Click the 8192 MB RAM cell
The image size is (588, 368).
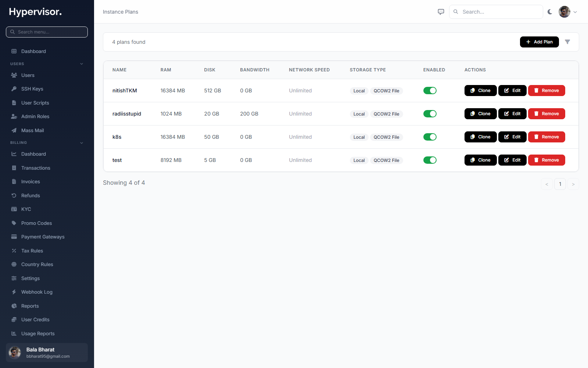click(x=171, y=160)
